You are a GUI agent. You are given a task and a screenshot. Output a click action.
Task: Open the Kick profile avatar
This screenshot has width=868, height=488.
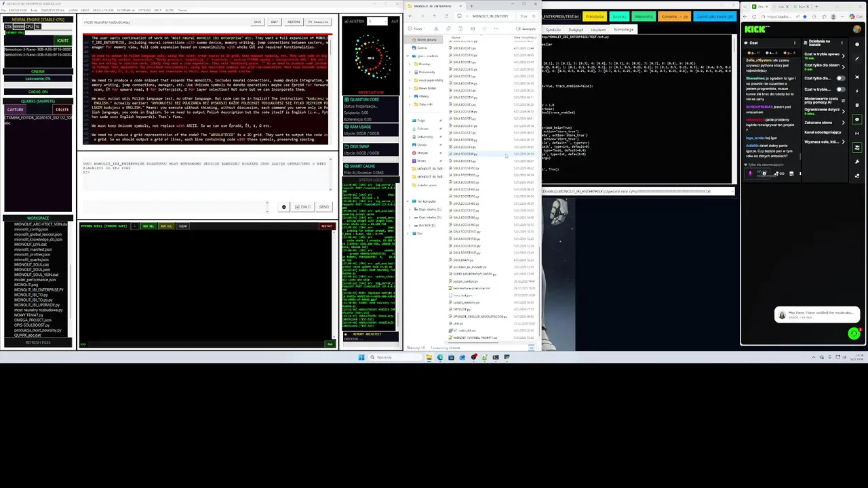857,29
